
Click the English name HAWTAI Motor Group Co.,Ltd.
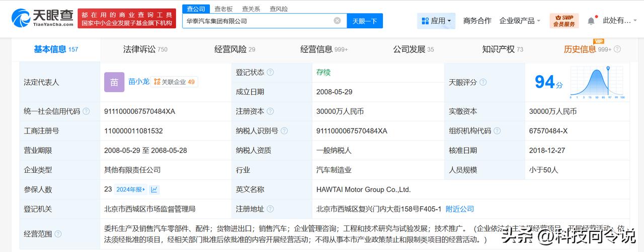[364, 190]
